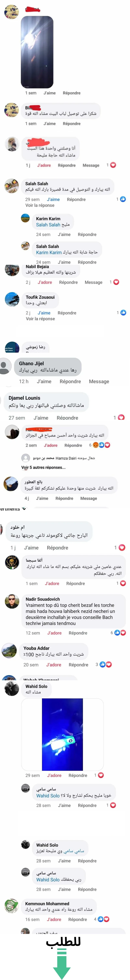Toggle J'adore on Nadir Souadovich's comment
The width and height of the screenshot is (130, 980).
coord(54,633)
